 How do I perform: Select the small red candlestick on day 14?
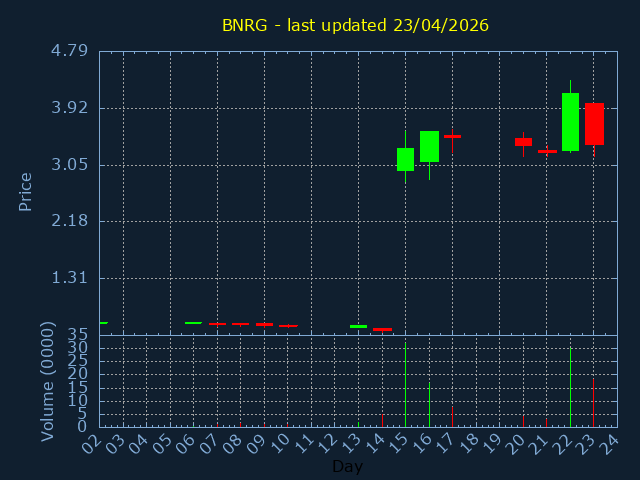coord(382,329)
